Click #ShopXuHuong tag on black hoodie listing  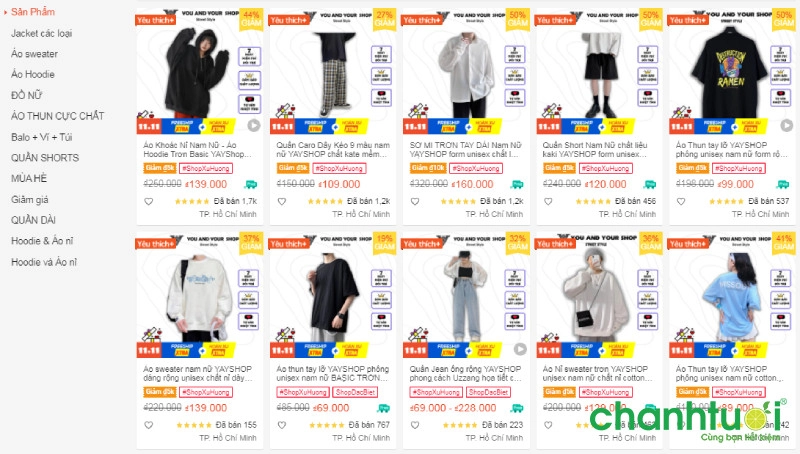point(206,168)
